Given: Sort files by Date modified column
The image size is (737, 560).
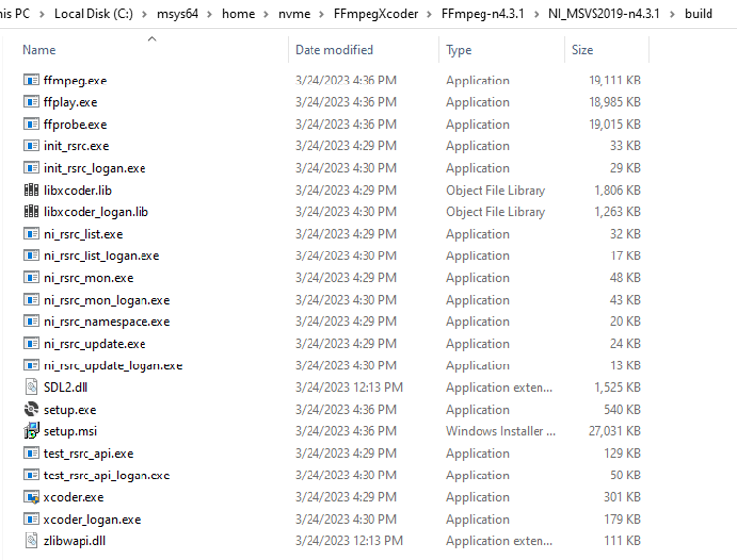Looking at the screenshot, I should pyautogui.click(x=334, y=50).
